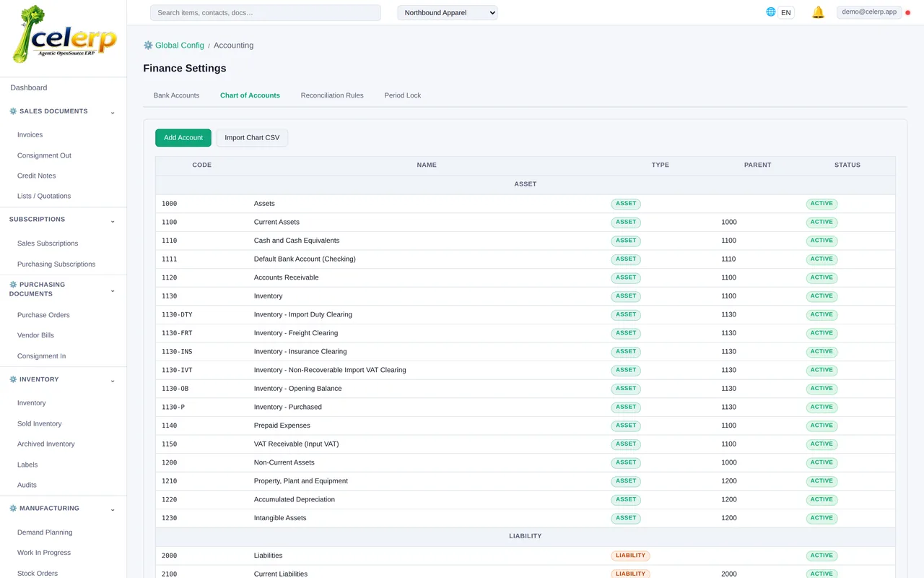The image size is (924, 578).
Task: Click VAT Receivable (Input VAT)
Action: point(297,444)
